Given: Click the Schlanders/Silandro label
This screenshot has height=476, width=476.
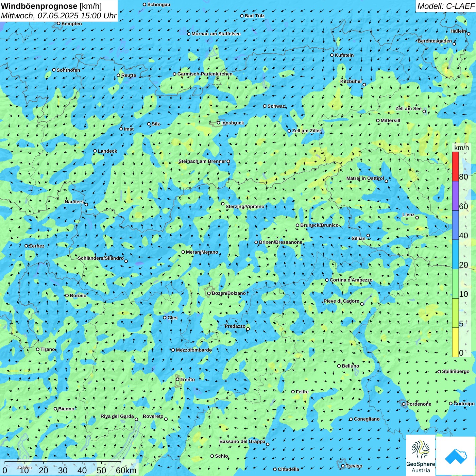Looking at the screenshot, I should pos(101,258).
